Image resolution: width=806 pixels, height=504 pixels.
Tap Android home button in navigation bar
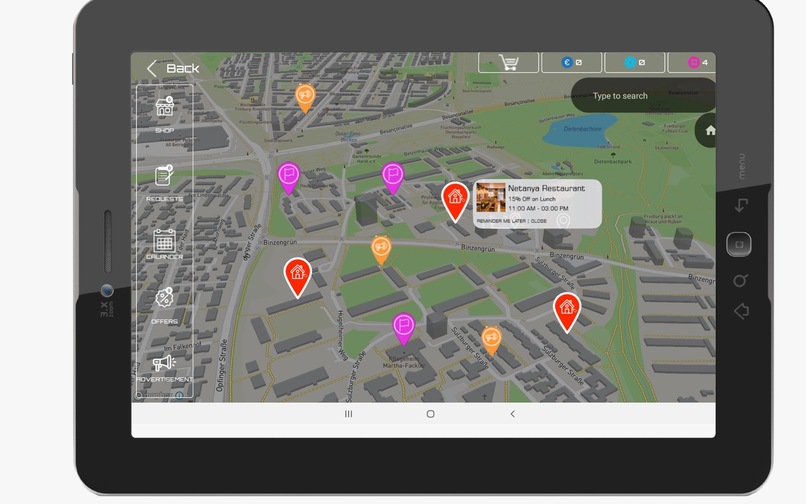pos(430,414)
